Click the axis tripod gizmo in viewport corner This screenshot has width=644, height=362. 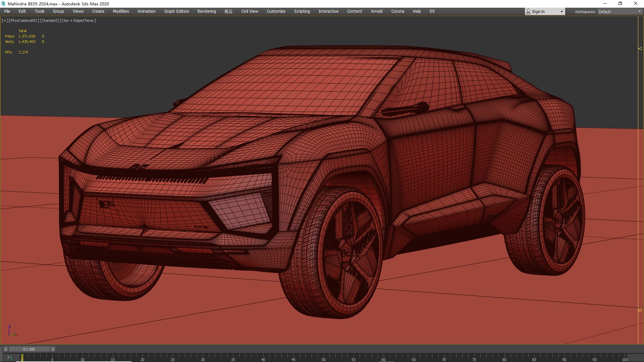tap(13, 331)
